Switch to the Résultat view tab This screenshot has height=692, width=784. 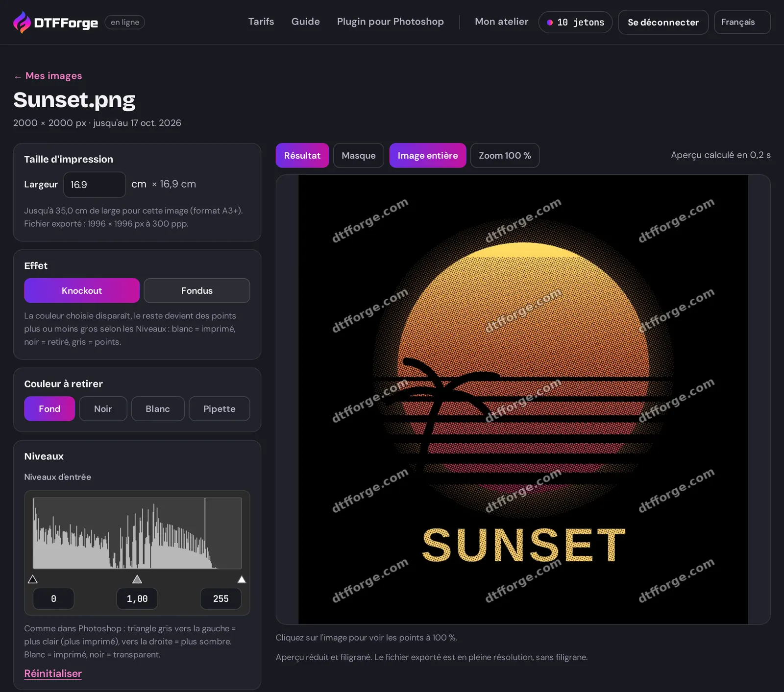point(302,155)
